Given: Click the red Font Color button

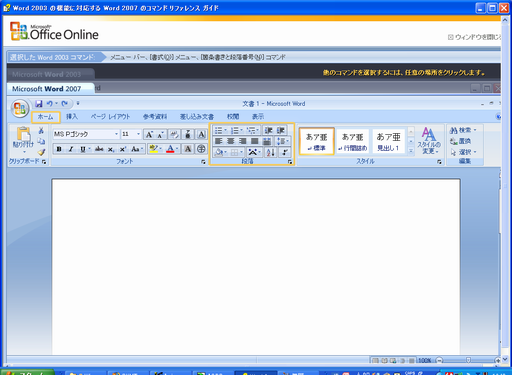Looking at the screenshot, I should (170, 149).
